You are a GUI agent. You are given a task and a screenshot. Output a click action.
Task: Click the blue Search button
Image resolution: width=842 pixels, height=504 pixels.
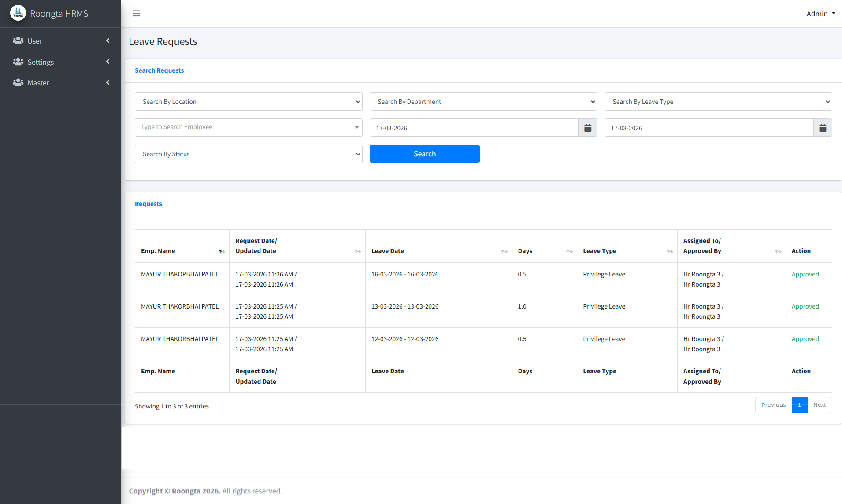424,154
